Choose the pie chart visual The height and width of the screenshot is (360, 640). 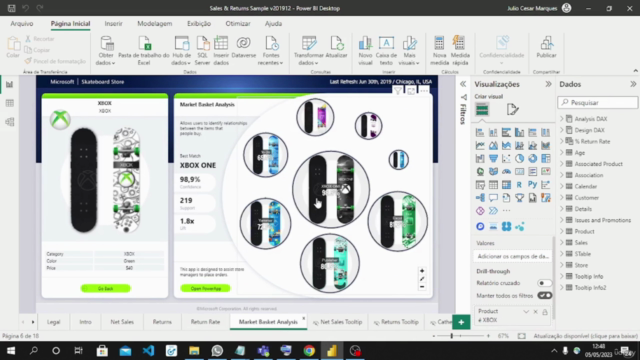coord(519,158)
